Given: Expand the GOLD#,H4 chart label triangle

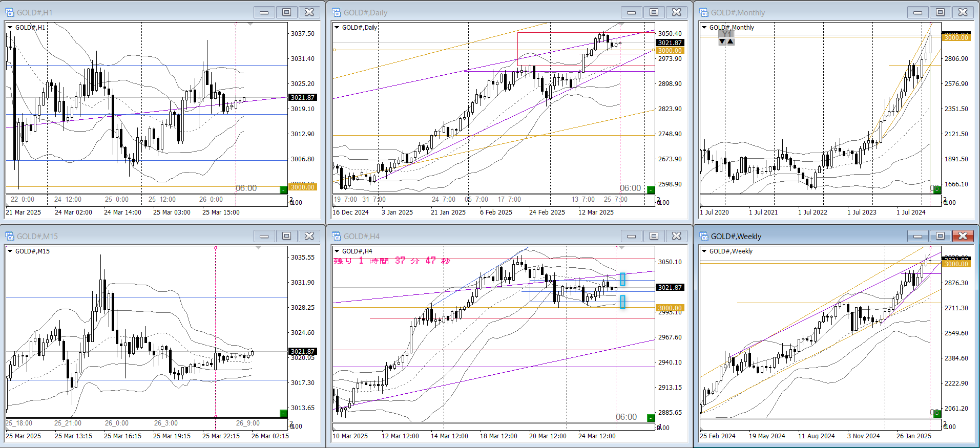Looking at the screenshot, I should tap(337, 251).
